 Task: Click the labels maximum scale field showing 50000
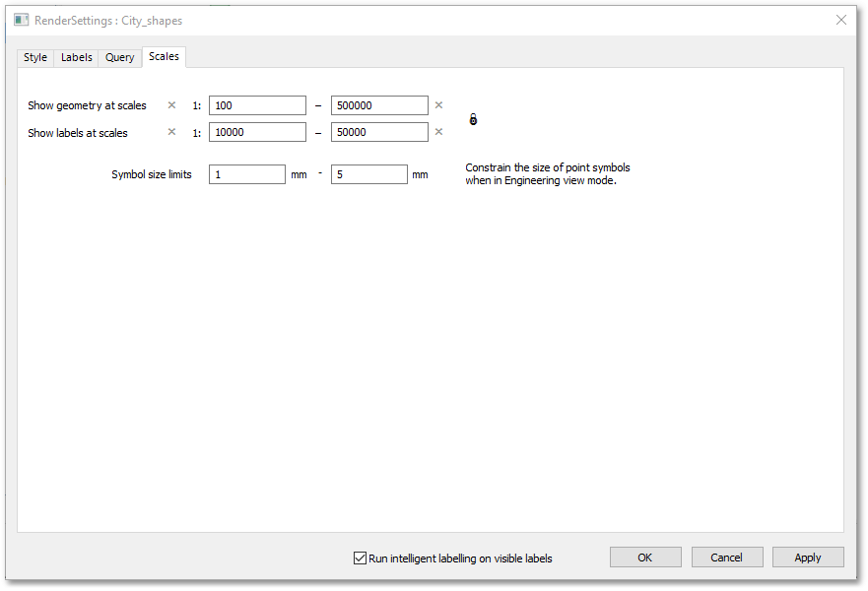(379, 132)
